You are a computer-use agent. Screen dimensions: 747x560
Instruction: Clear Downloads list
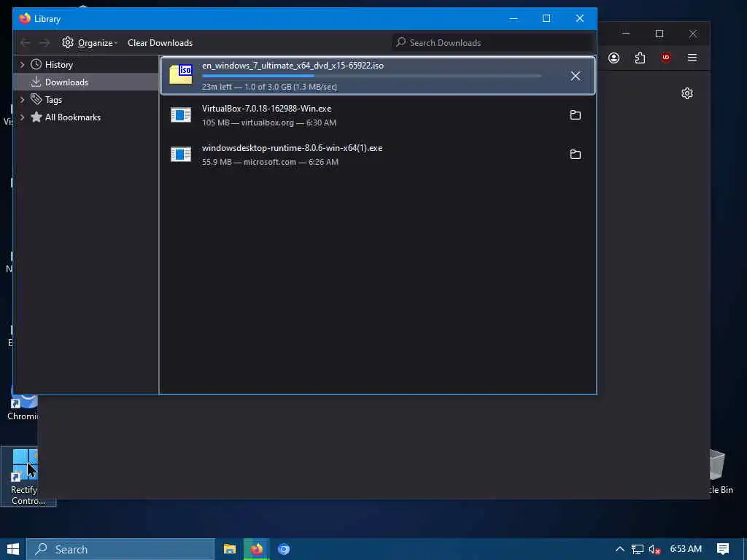coord(160,43)
